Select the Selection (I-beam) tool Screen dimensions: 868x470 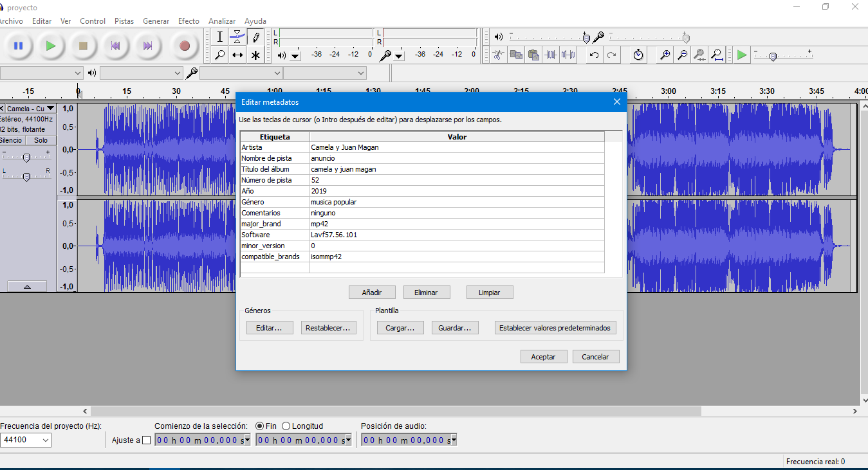(x=219, y=37)
